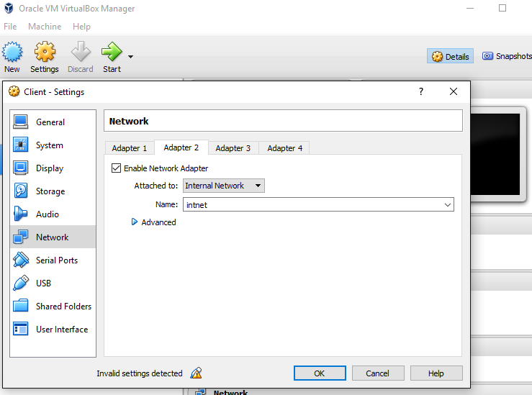Open the Start button dropdown arrow
This screenshot has width=532, height=395.
(x=130, y=57)
